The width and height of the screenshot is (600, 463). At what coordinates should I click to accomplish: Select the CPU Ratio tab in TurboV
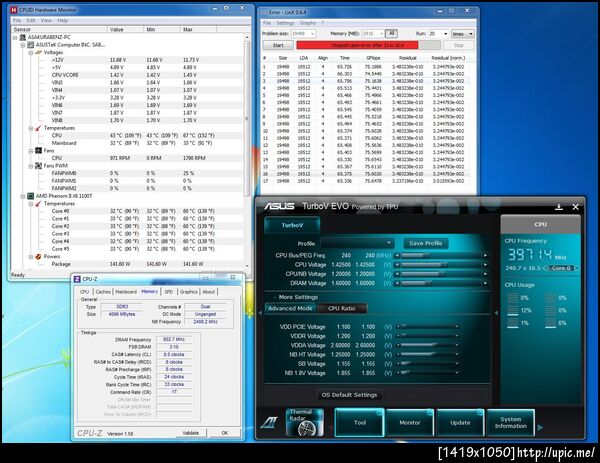(342, 308)
